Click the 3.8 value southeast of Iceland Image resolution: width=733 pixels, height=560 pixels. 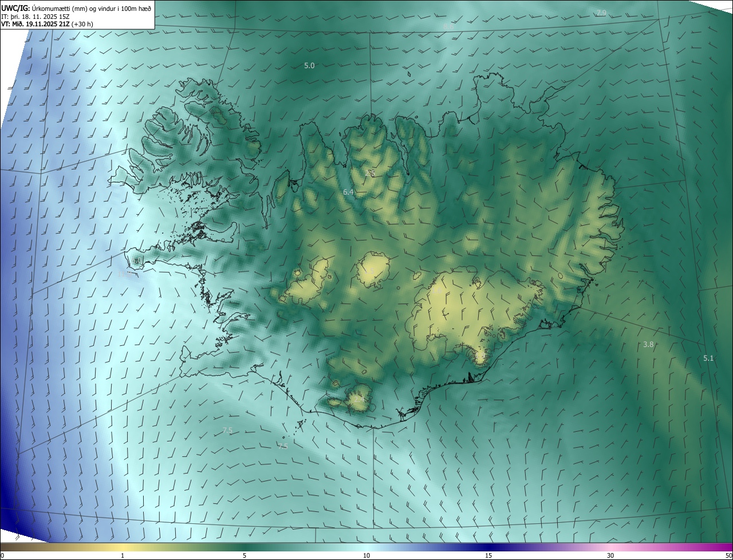648,344
